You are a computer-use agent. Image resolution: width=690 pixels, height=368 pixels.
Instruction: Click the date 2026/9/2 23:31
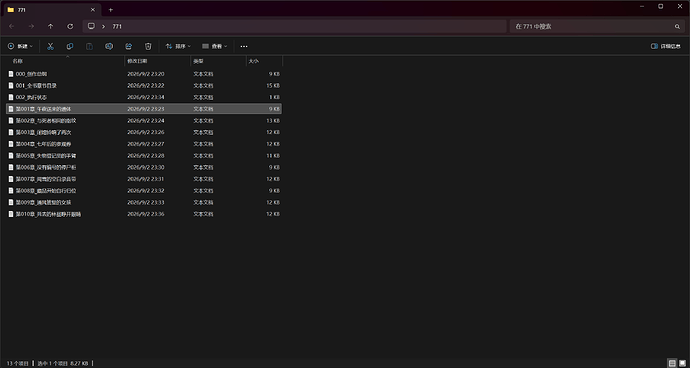(x=146, y=179)
